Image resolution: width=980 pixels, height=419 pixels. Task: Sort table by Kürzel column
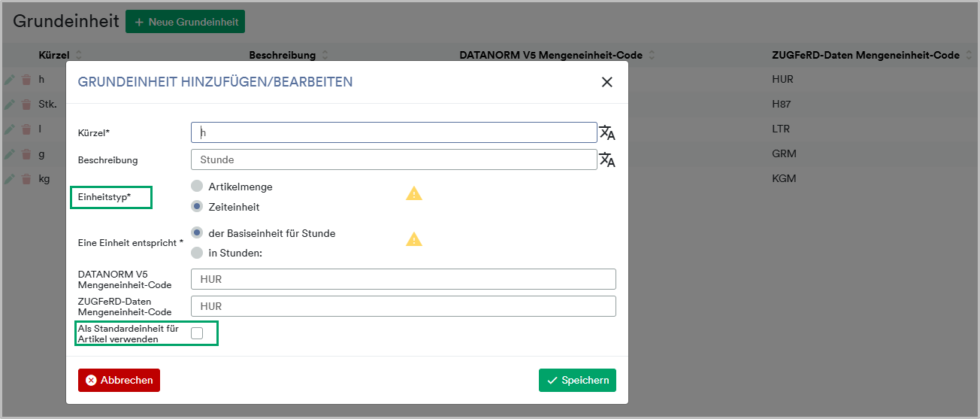pyautogui.click(x=79, y=56)
